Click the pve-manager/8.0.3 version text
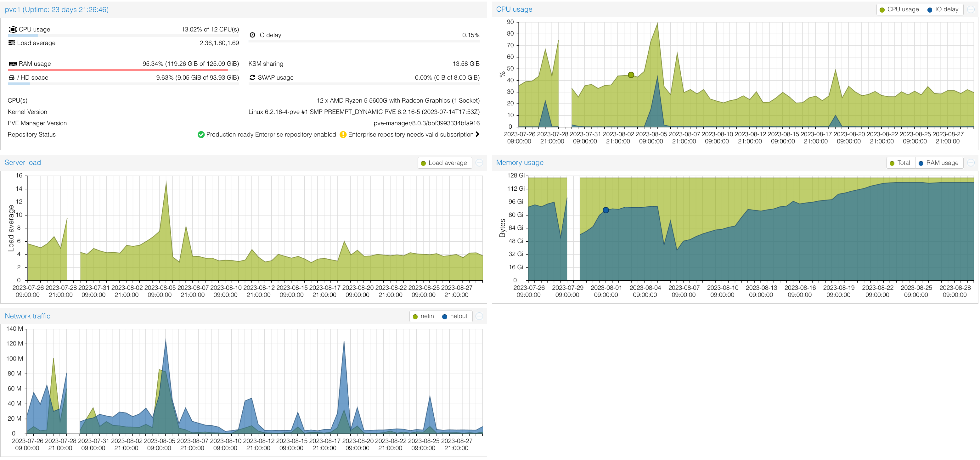The width and height of the screenshot is (980, 460). pos(426,123)
